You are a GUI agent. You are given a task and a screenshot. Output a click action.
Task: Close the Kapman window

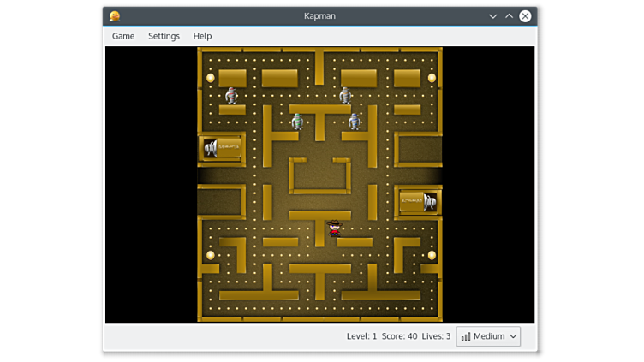coord(525,15)
